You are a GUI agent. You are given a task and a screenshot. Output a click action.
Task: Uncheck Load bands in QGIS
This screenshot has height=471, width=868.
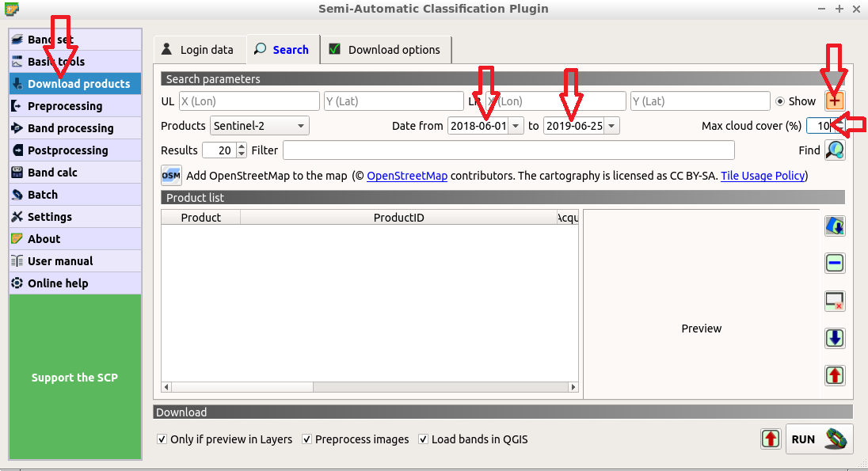click(424, 439)
